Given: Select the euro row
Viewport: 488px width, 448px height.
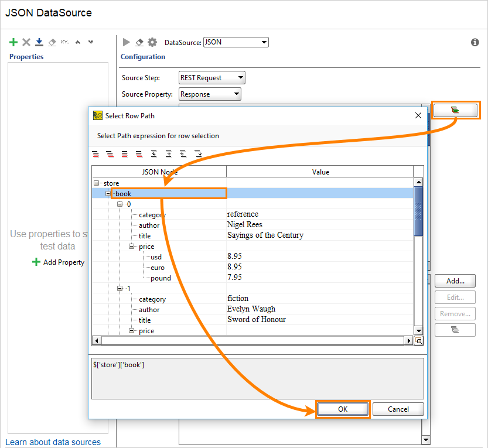Looking at the screenshot, I should pyautogui.click(x=252, y=267).
